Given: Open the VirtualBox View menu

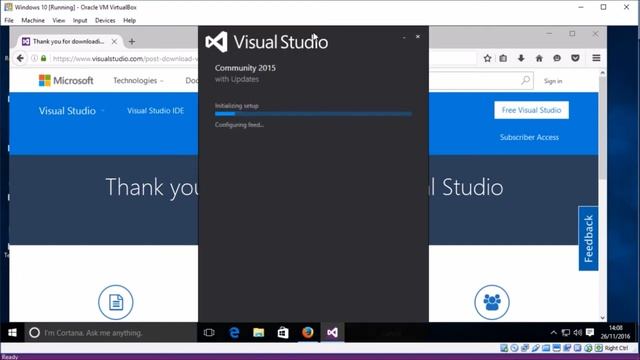Looking at the screenshot, I should coord(58,20).
